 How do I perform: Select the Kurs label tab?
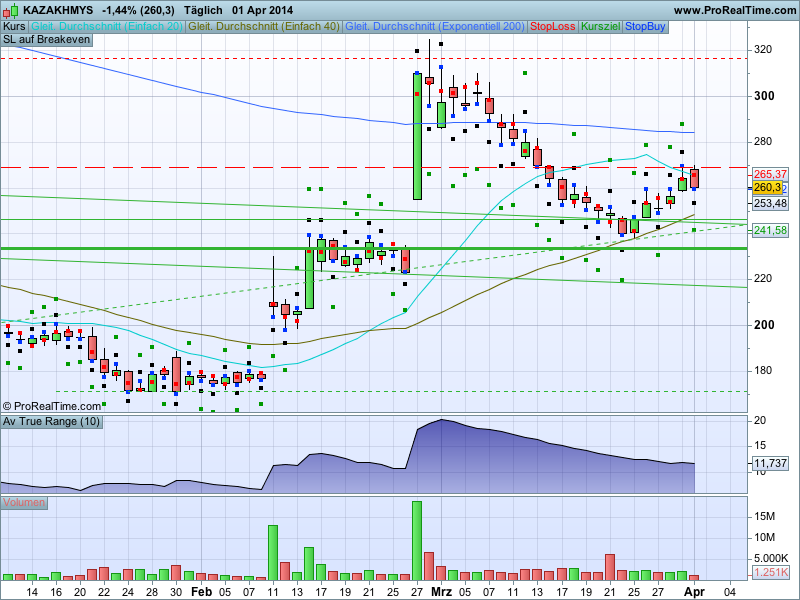14,25
